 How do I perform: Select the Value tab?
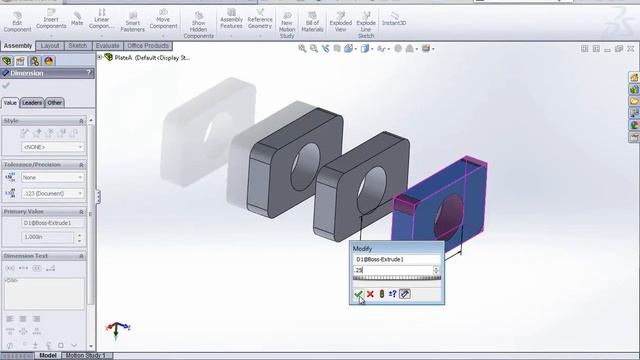pos(10,103)
